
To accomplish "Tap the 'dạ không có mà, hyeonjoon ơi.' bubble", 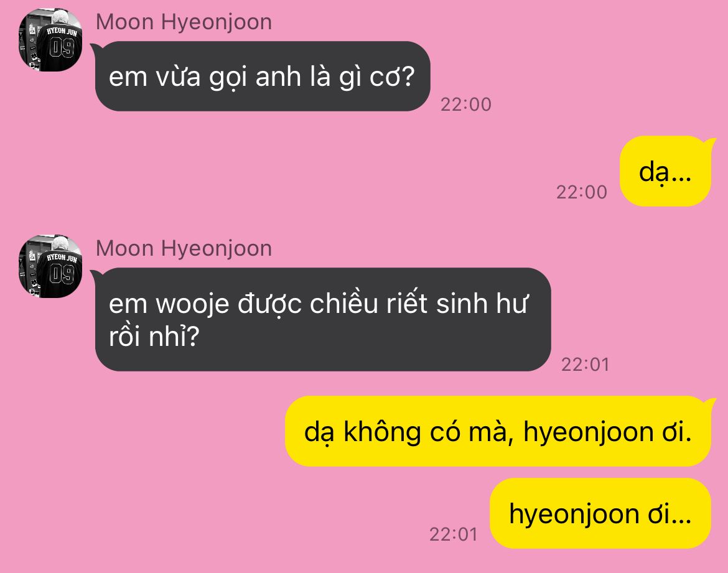I will [x=498, y=431].
